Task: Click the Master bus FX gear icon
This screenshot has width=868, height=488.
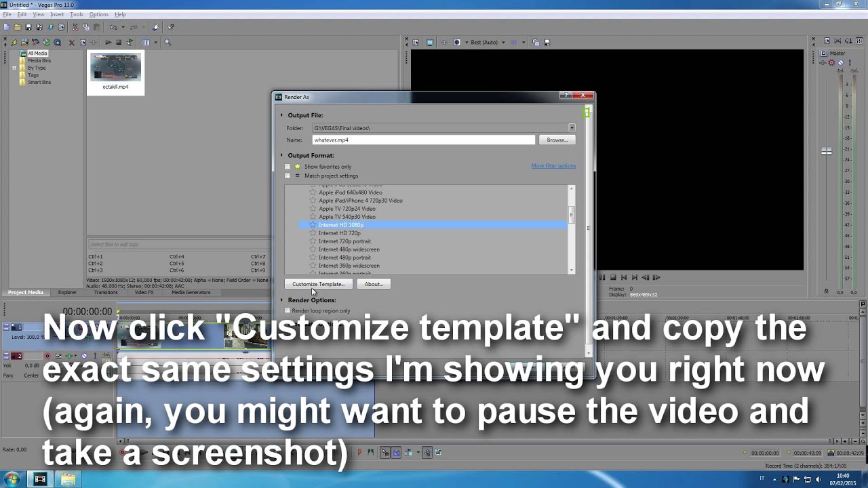Action: [x=831, y=62]
